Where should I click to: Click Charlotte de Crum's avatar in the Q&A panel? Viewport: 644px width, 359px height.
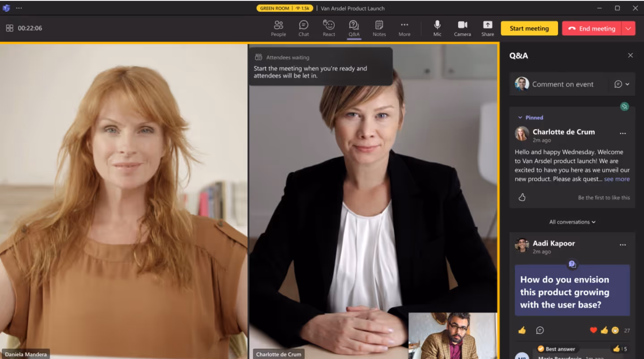pyautogui.click(x=522, y=134)
